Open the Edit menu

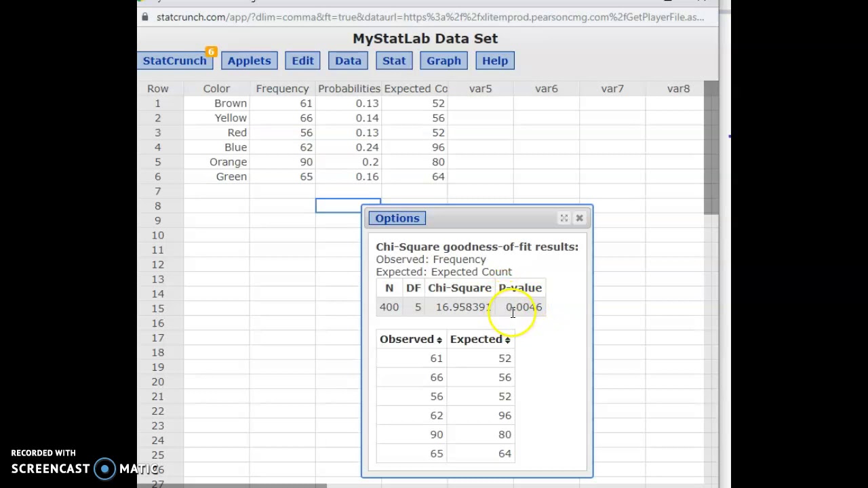click(x=302, y=61)
